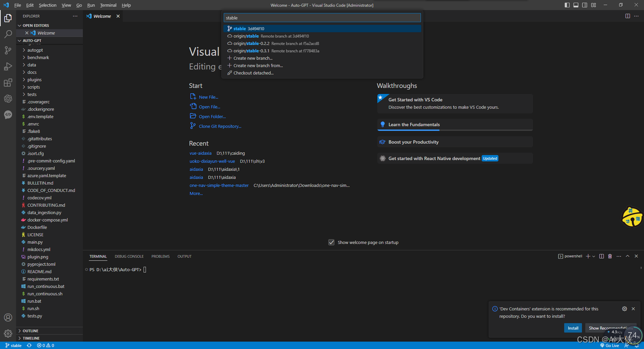This screenshot has height=349, width=644.
Task: Open the Explorer view in activity bar
Action: point(8,19)
